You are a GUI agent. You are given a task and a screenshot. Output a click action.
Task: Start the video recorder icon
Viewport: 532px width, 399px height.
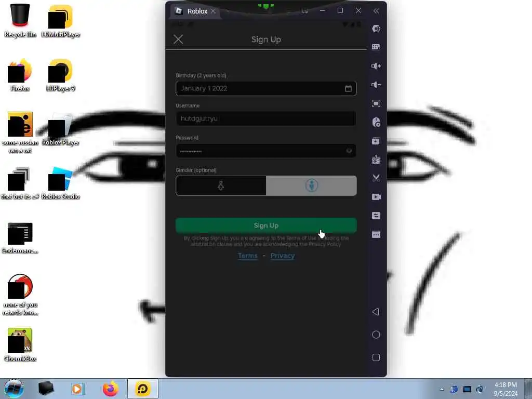tap(376, 197)
